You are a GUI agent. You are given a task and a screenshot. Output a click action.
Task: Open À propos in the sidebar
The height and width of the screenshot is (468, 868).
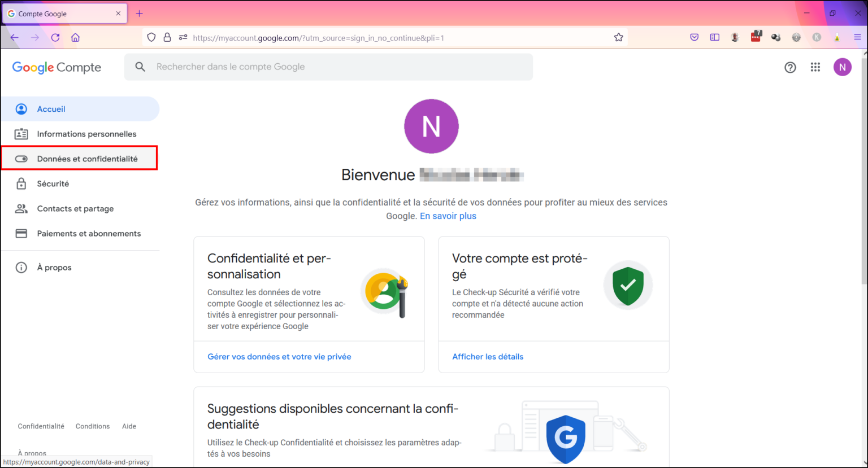[80, 268]
